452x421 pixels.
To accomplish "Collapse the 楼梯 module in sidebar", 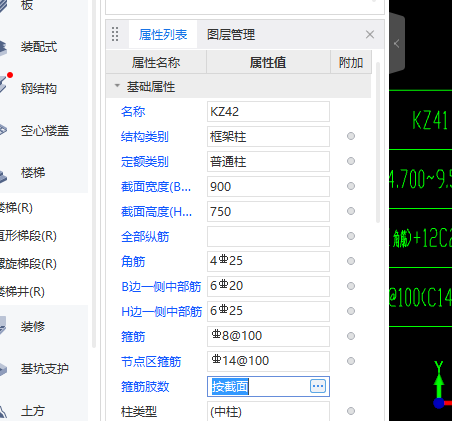I will tap(33, 173).
